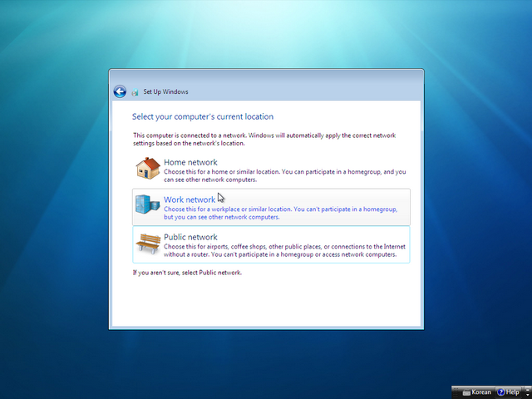Select the Home network house icon
The width and height of the screenshot is (532, 399).
[x=148, y=168]
